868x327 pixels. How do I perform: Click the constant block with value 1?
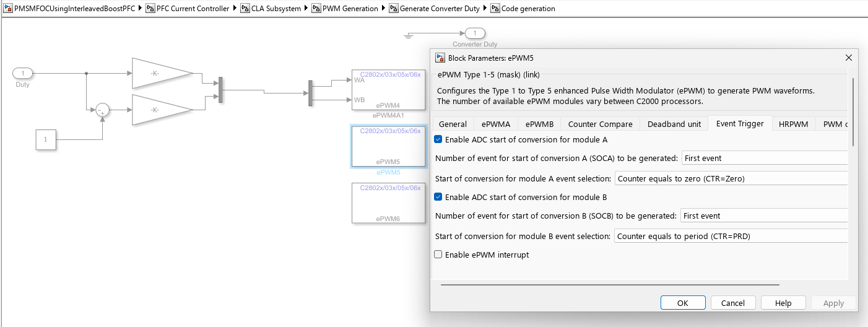[x=45, y=140]
